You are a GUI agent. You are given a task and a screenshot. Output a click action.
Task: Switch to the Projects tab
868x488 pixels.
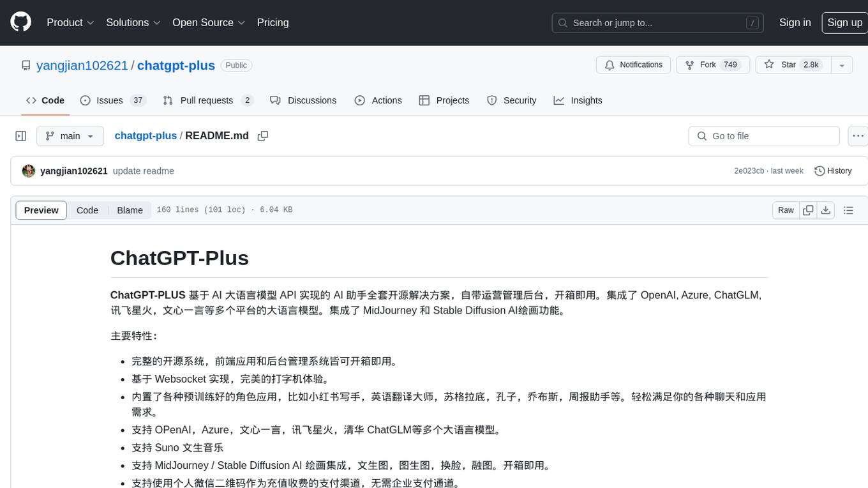coord(444,100)
